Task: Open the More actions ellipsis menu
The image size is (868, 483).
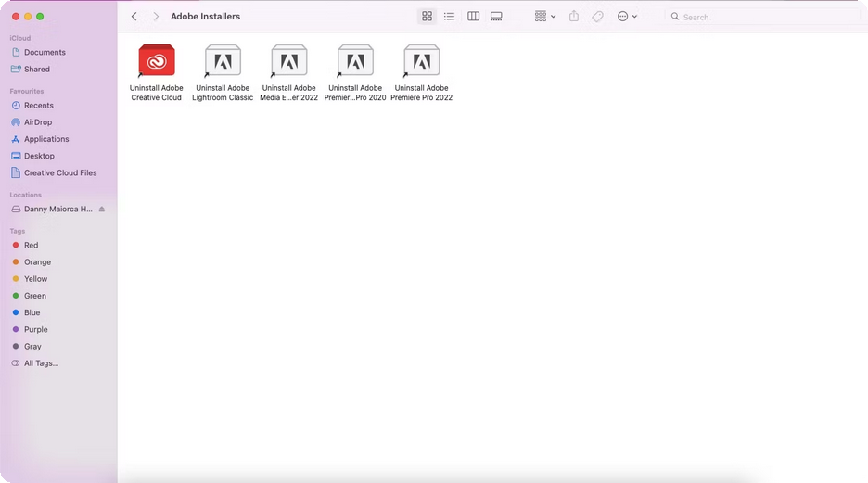Action: (627, 17)
